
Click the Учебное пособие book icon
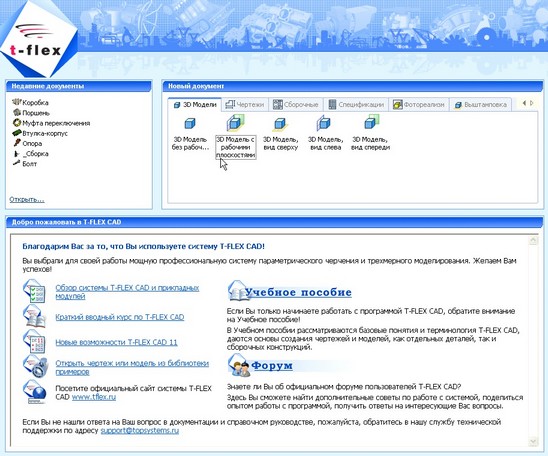pos(238,291)
